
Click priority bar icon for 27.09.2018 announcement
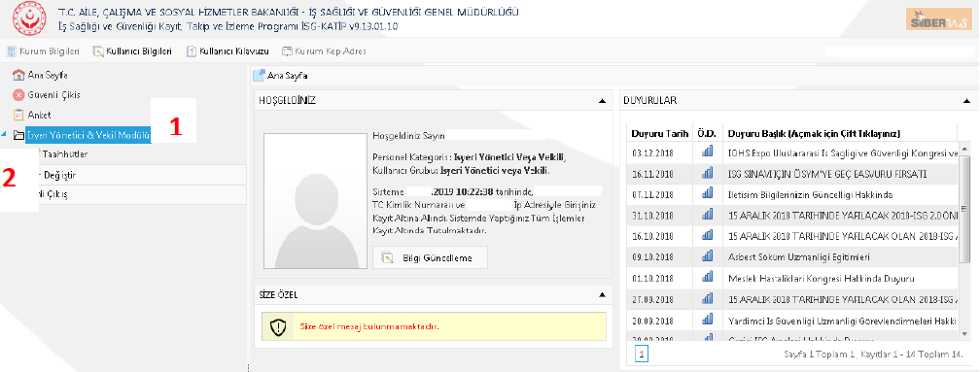click(x=708, y=298)
